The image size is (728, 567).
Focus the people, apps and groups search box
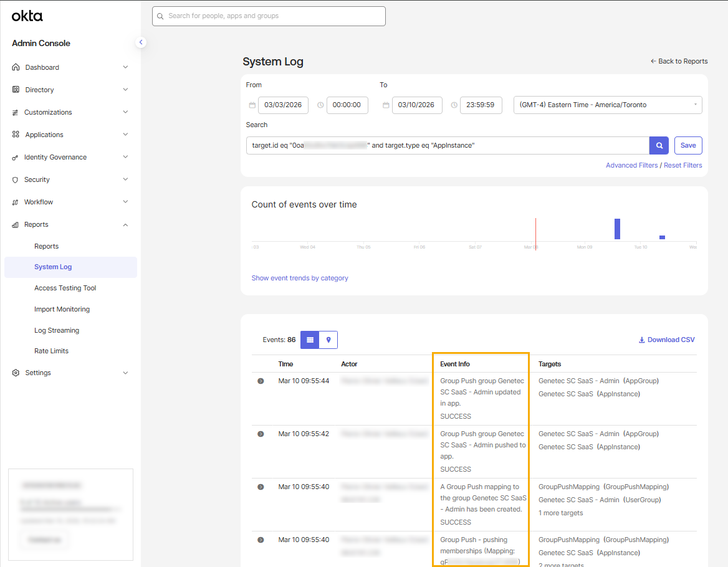coord(269,16)
